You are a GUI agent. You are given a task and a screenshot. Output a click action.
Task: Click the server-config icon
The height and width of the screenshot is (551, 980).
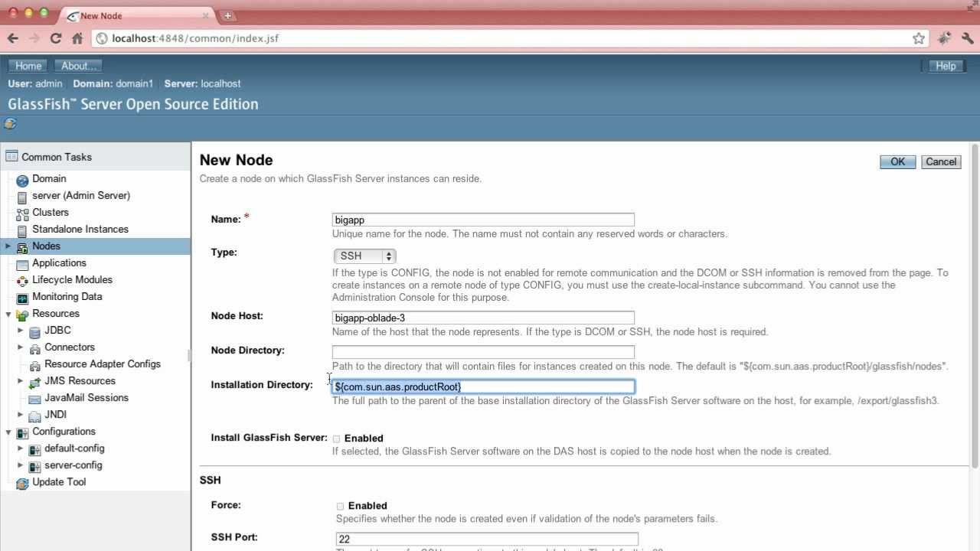click(x=34, y=465)
